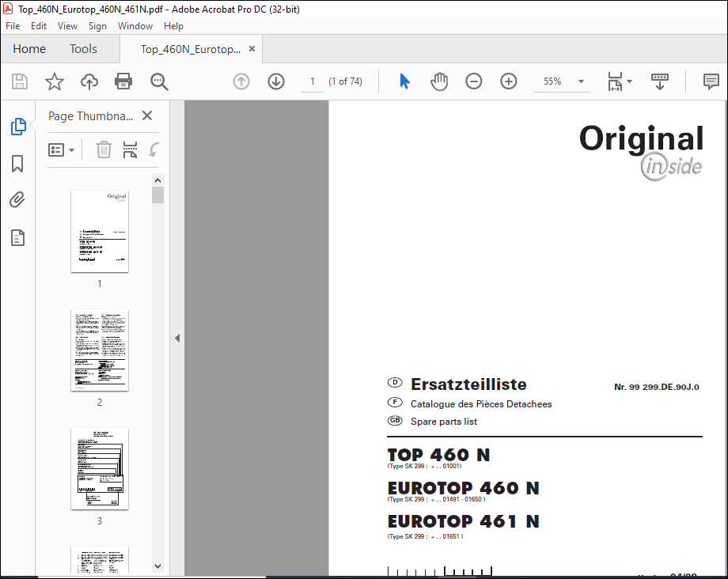Open the zoom percentage dropdown arrow
728x579 pixels.
(x=581, y=81)
